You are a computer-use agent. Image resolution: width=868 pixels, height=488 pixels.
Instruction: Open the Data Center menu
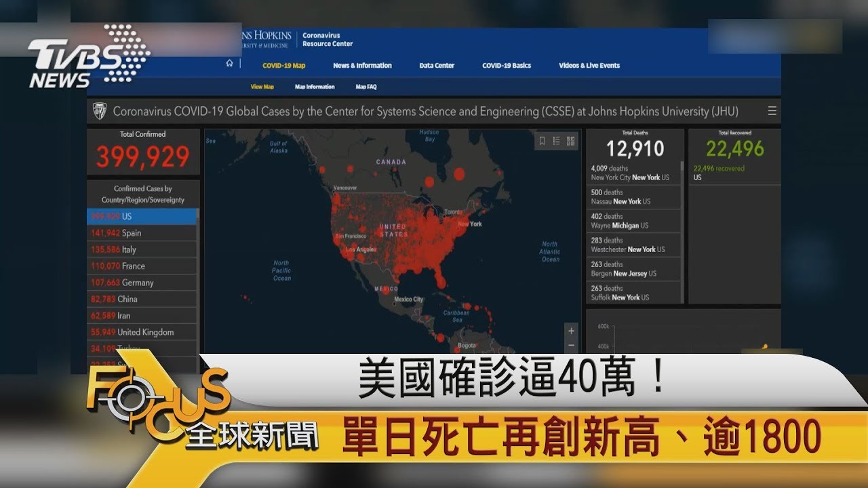click(x=437, y=66)
